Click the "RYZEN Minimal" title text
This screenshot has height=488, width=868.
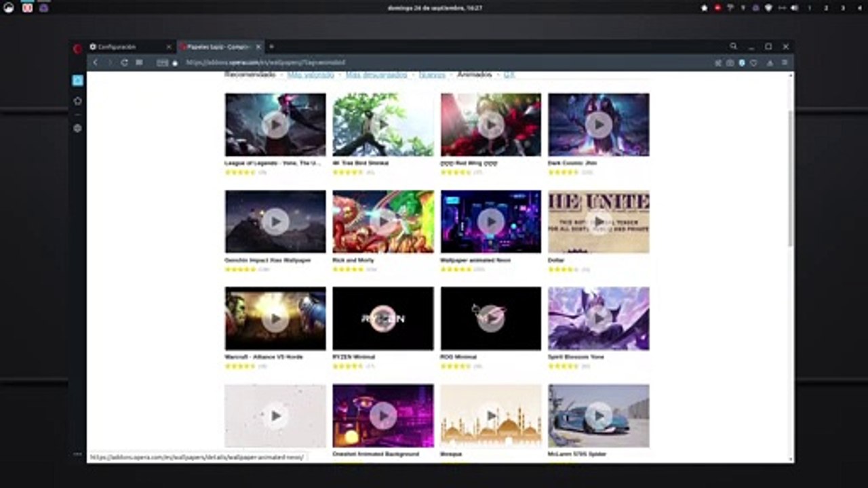tap(354, 357)
